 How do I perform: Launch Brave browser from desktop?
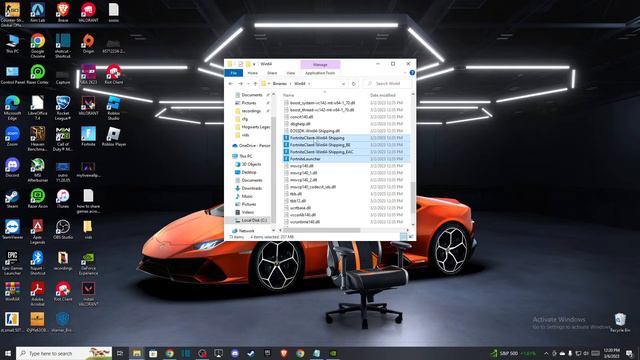[63, 12]
